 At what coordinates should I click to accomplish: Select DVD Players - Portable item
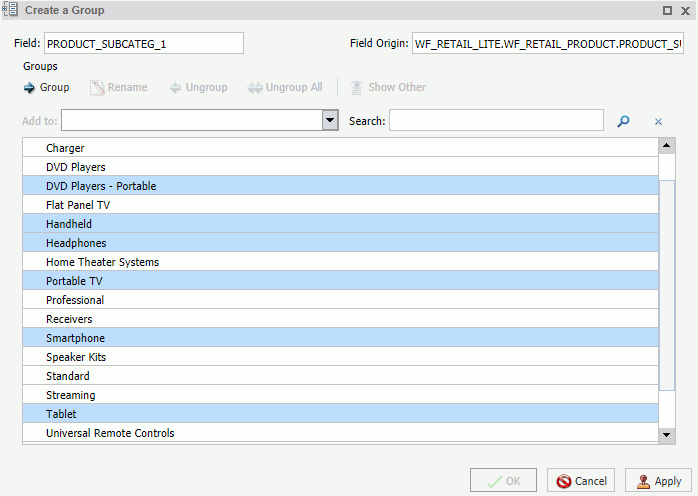tap(341, 186)
